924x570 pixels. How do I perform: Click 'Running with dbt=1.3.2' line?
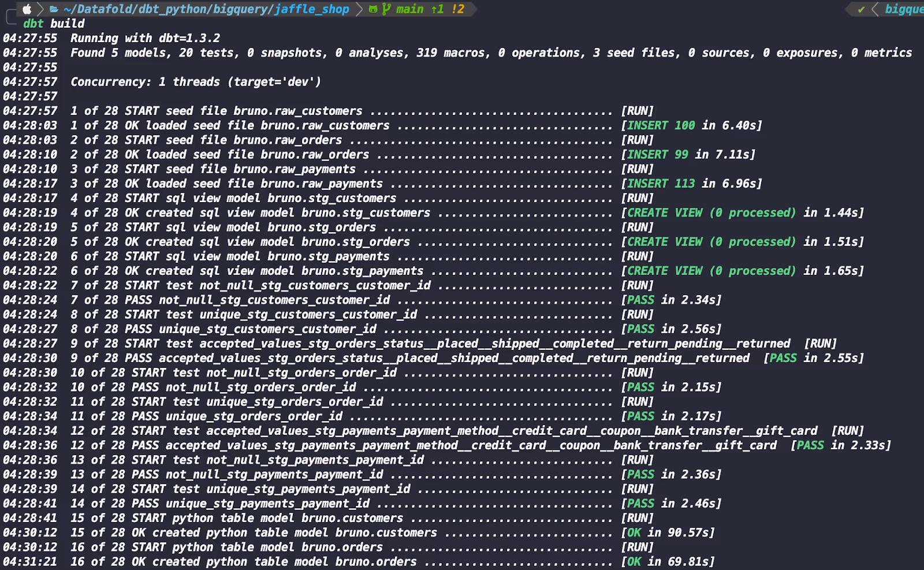tap(145, 38)
